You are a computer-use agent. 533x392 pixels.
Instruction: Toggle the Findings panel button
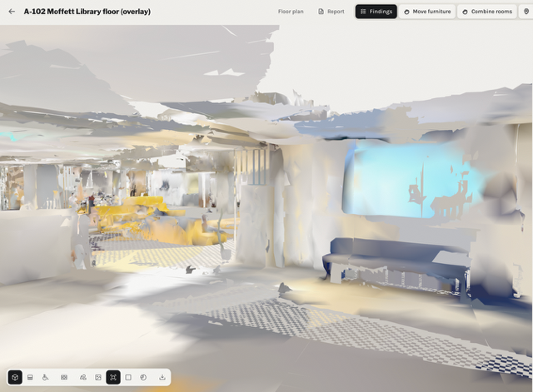(x=376, y=12)
